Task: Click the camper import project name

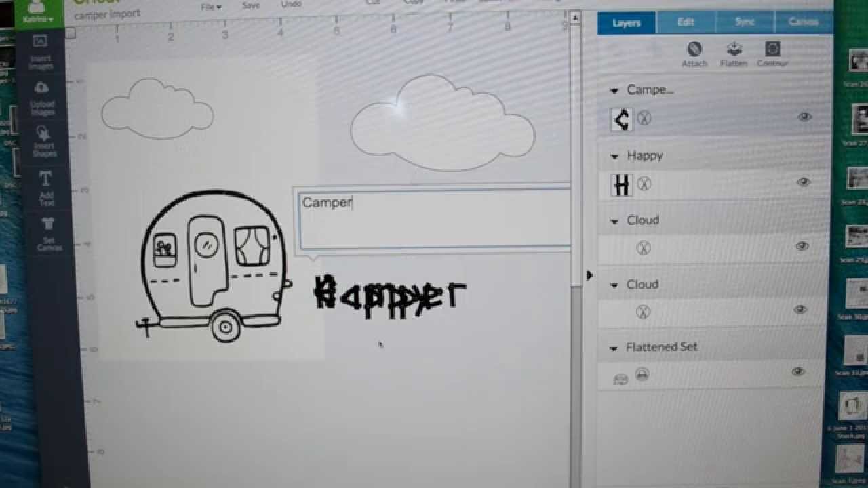Action: pyautogui.click(x=107, y=14)
